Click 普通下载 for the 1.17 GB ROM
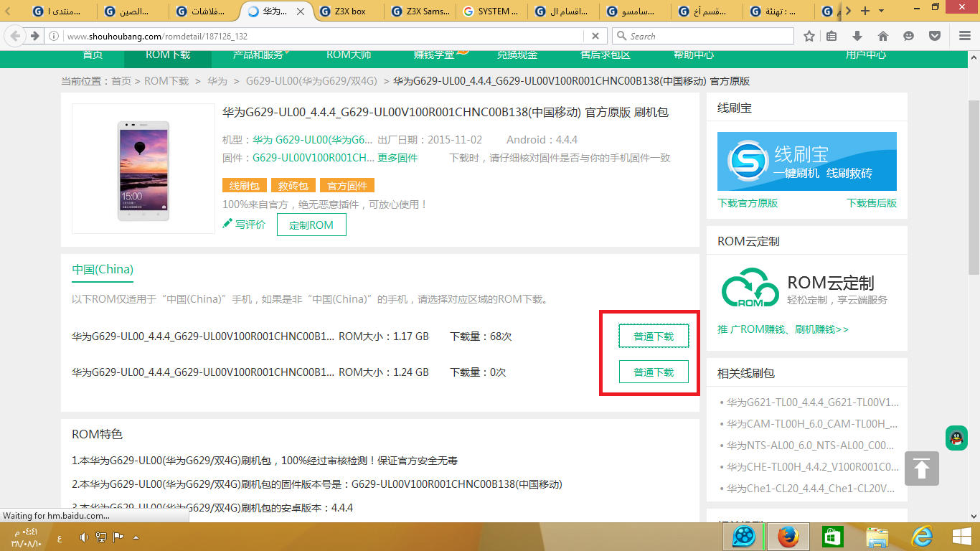The height and width of the screenshot is (551, 980). (x=654, y=336)
